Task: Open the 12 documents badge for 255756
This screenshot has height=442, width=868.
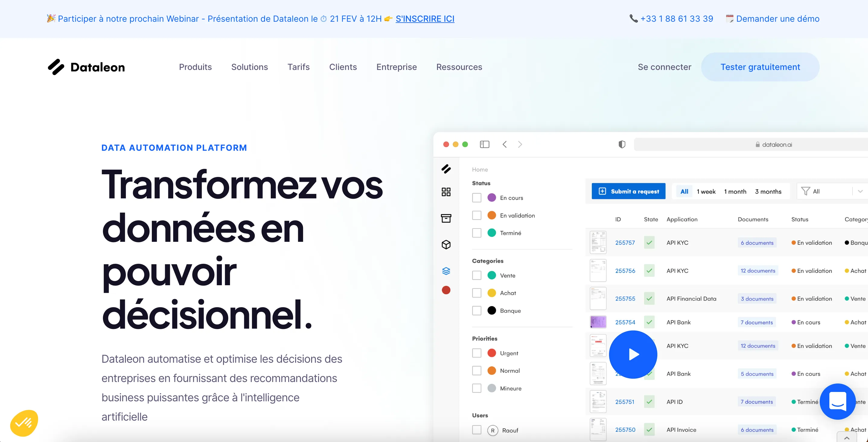Action: [x=758, y=270]
